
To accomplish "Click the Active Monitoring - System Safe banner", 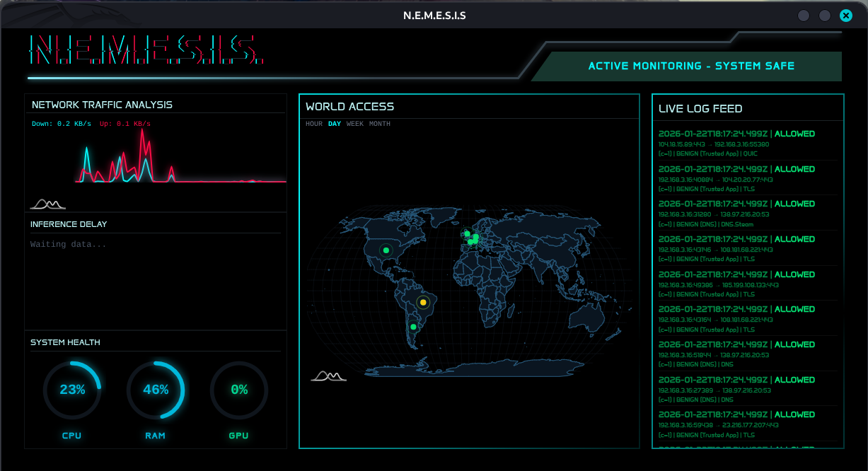I will point(690,66).
